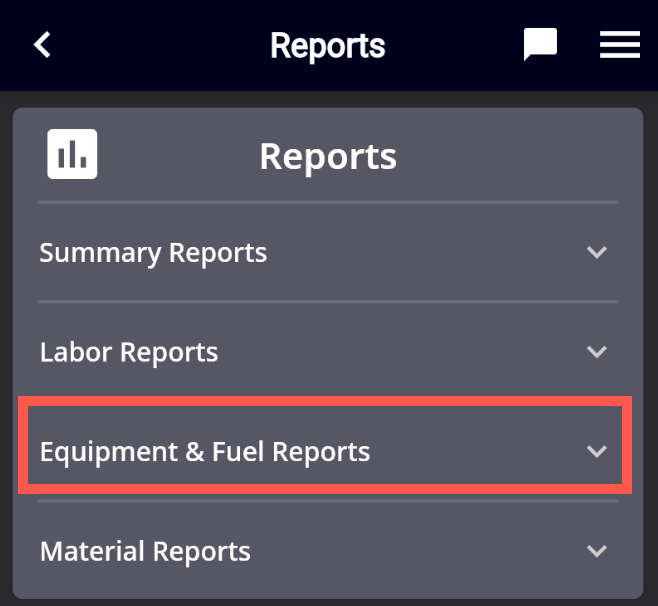
Task: Click the Equipment & Fuel Reports chevron
Action: click(597, 451)
